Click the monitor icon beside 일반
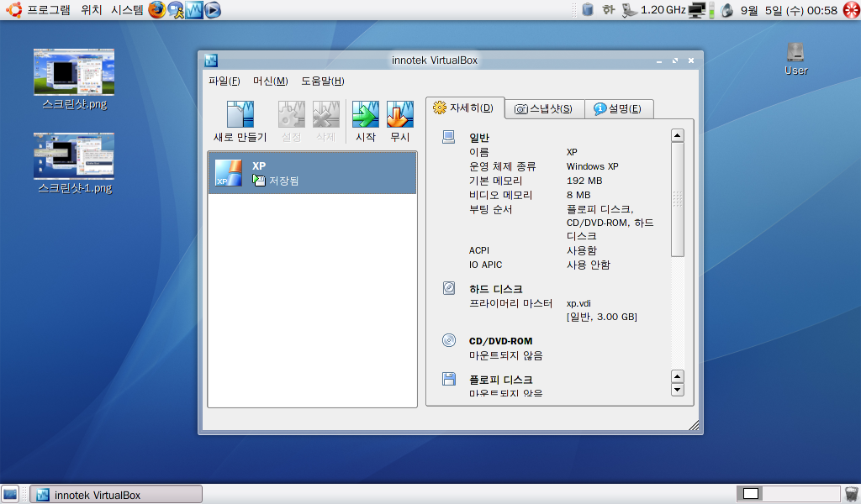This screenshot has height=504, width=861. (x=449, y=137)
